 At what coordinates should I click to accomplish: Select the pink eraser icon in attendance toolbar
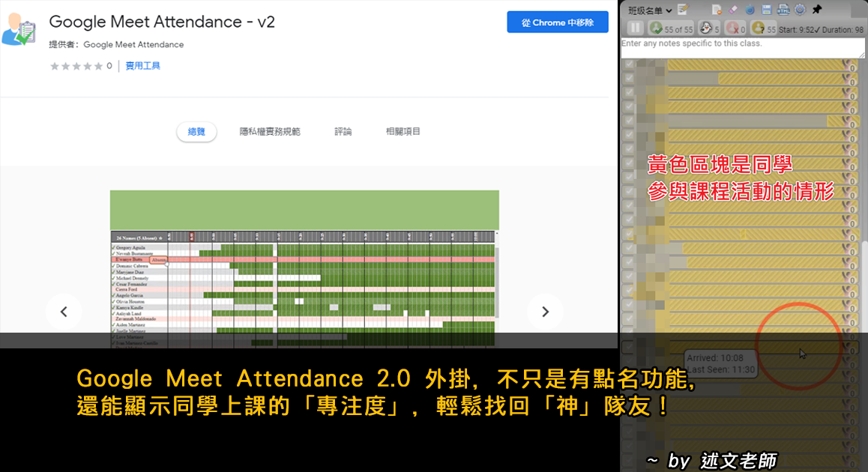(x=733, y=10)
